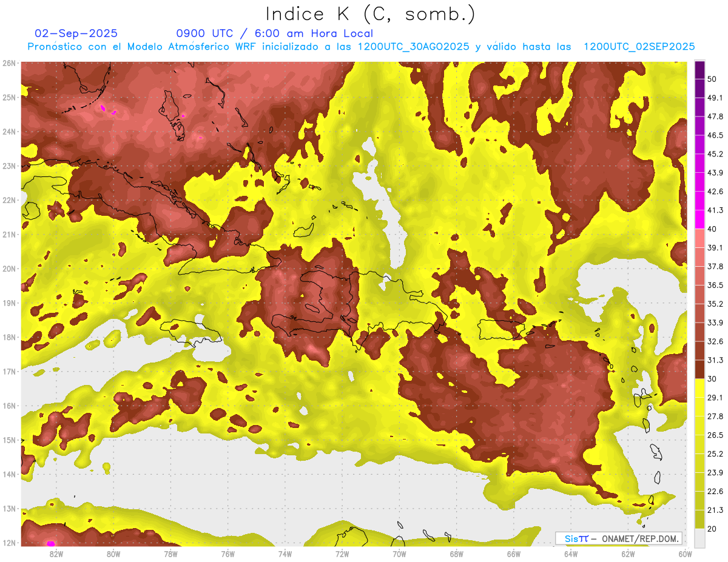Click the latitude label "13N"
This screenshot has width=728, height=562.
tap(9, 509)
